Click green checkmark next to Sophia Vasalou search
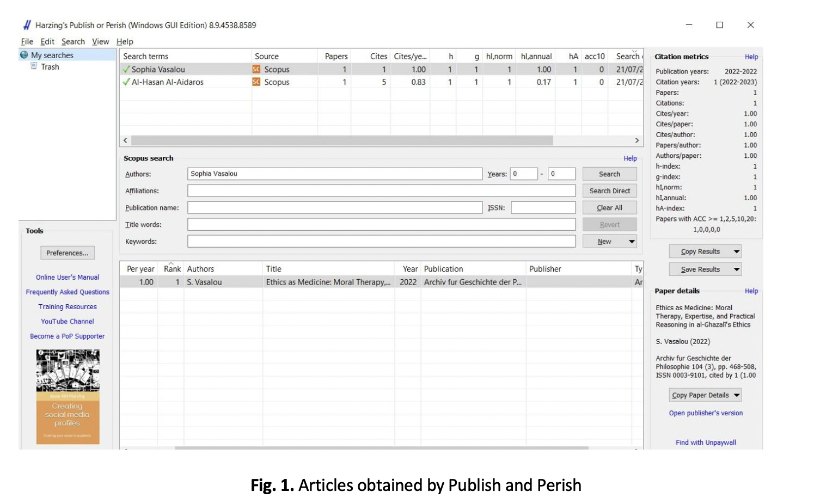 126,70
